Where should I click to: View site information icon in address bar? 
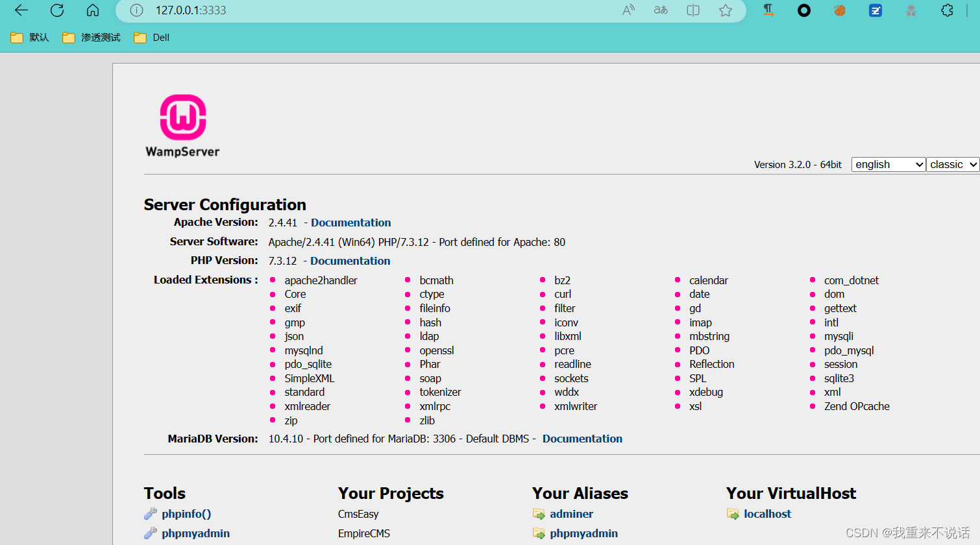[x=136, y=10]
